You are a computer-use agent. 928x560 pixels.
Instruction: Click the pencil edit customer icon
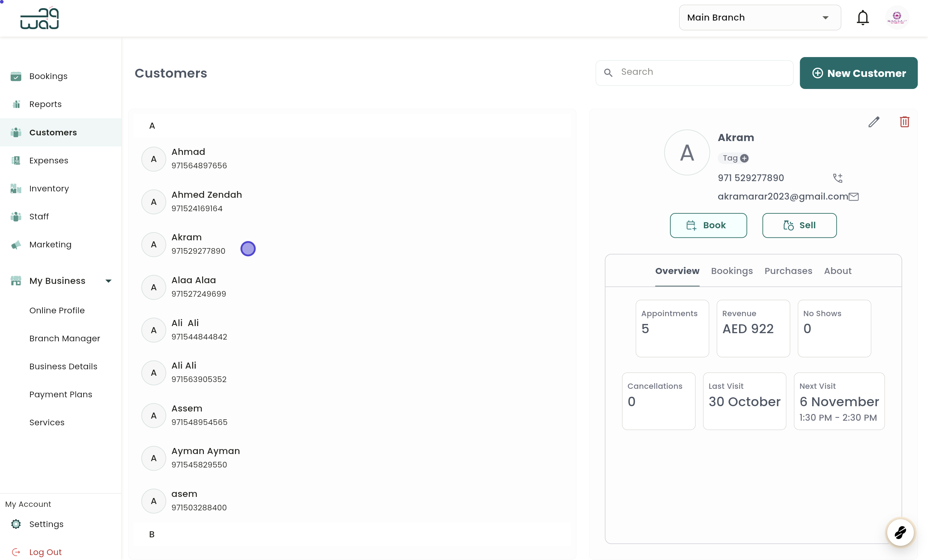click(x=874, y=122)
